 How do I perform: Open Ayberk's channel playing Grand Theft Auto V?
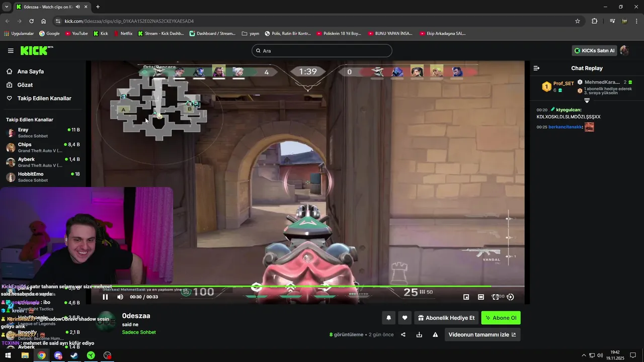point(42,162)
